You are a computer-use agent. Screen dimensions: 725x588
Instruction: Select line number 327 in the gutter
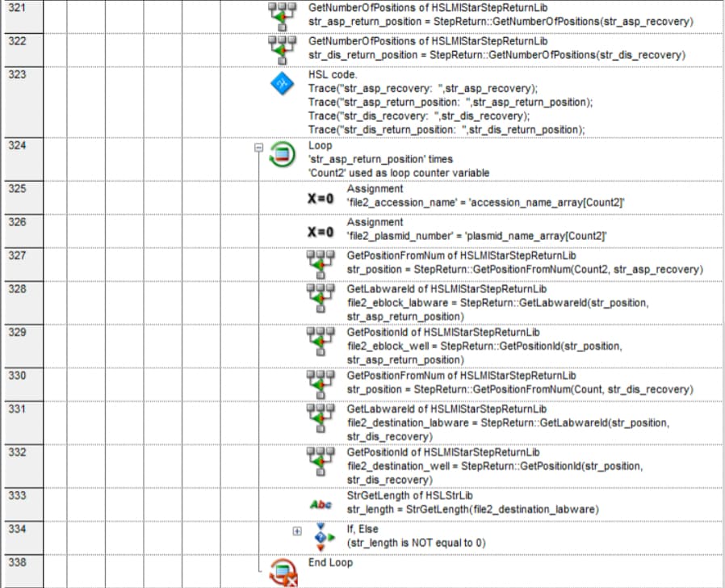click(23, 265)
